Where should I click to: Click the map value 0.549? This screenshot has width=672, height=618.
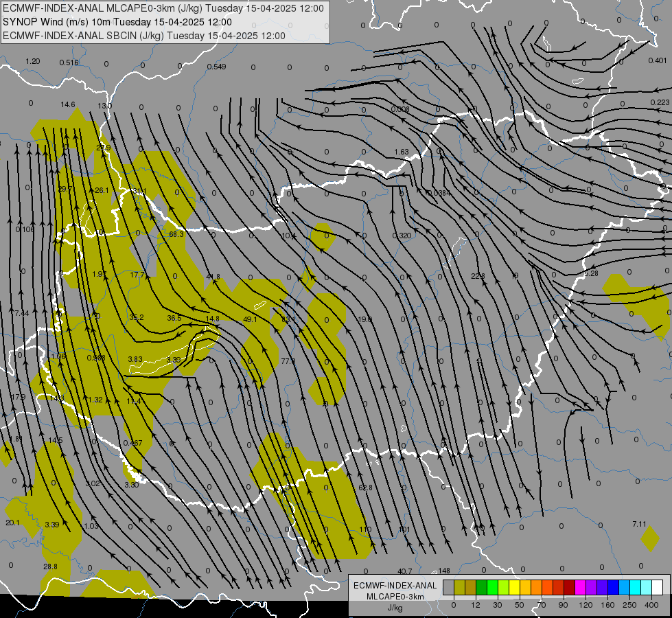click(x=216, y=67)
